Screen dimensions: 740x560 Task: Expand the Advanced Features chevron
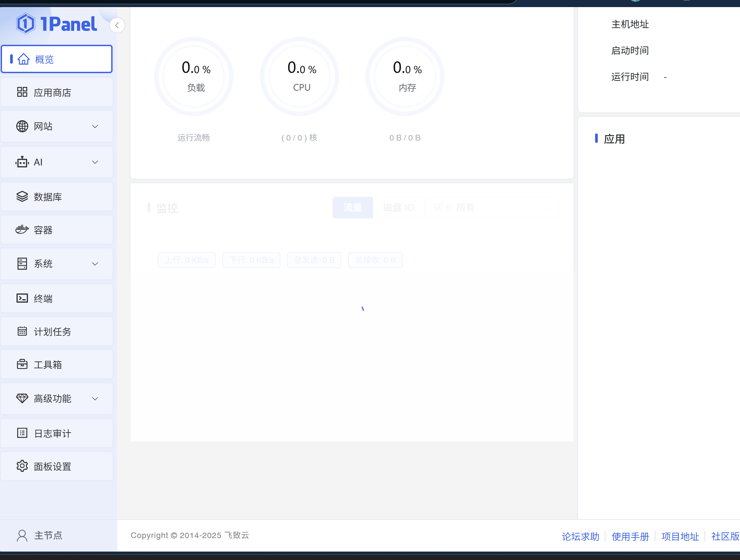pyautogui.click(x=95, y=399)
